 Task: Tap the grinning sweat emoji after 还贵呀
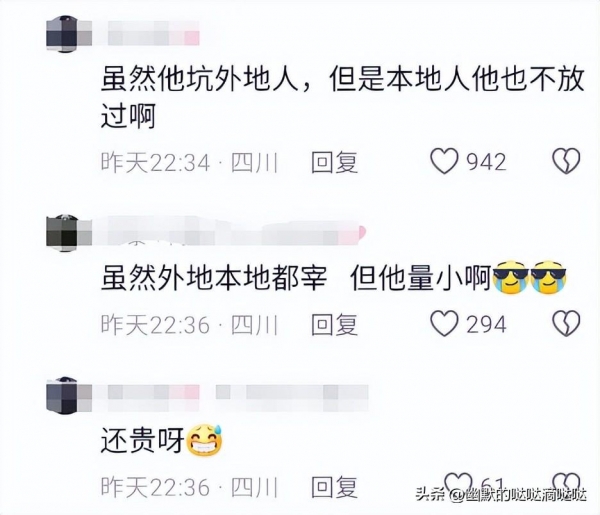[204, 440]
